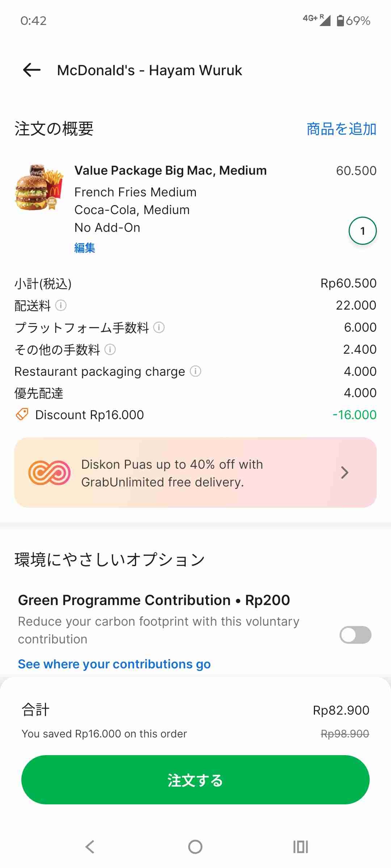The width and height of the screenshot is (391, 868).
Task: Tap quantity selector showing 1
Action: point(362,231)
